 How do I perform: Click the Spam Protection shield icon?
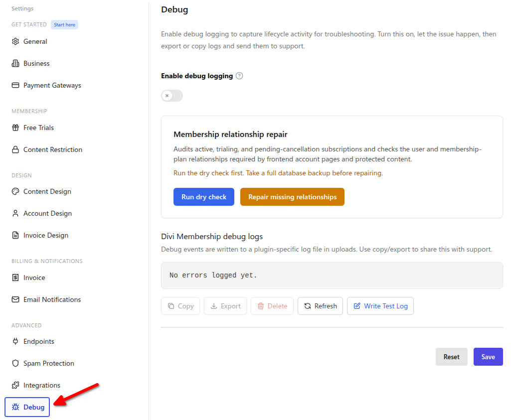[x=15, y=363]
